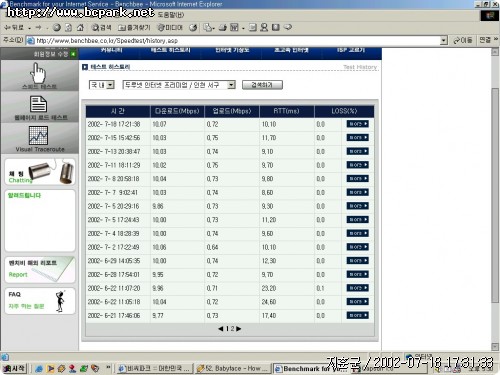The height and width of the screenshot is (375, 500).
Task: Open the 미디어 media pane
Action: (x=170, y=28)
